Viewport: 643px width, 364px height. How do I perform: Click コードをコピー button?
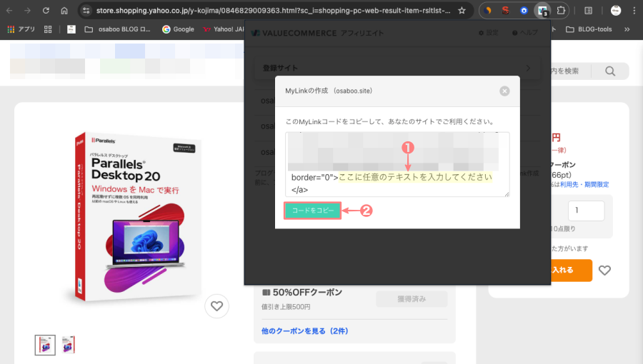[x=312, y=211]
